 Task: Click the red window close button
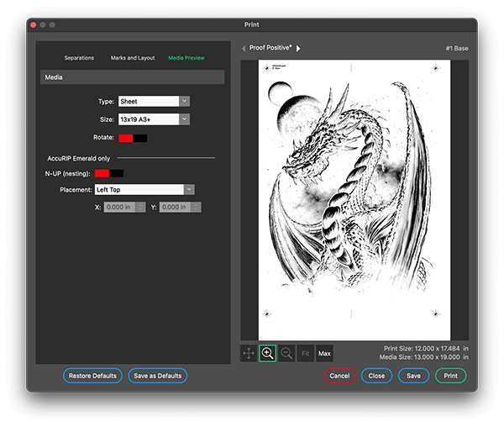[x=33, y=24]
